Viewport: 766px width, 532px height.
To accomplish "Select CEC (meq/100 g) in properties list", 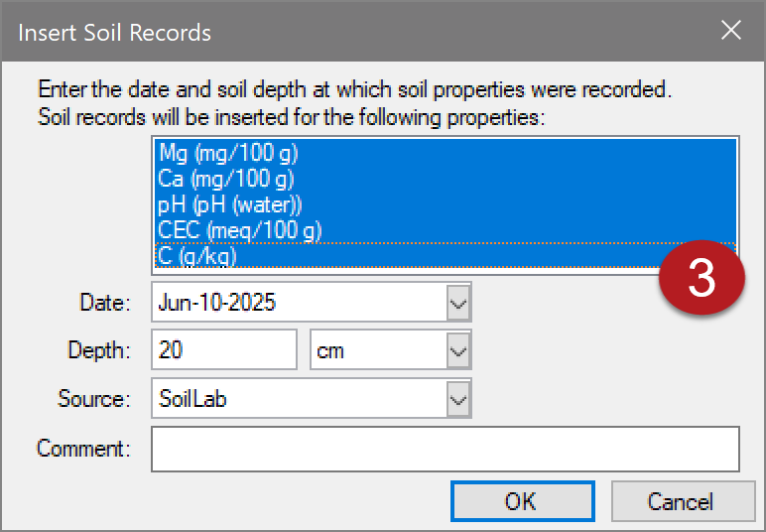I will 446,230.
